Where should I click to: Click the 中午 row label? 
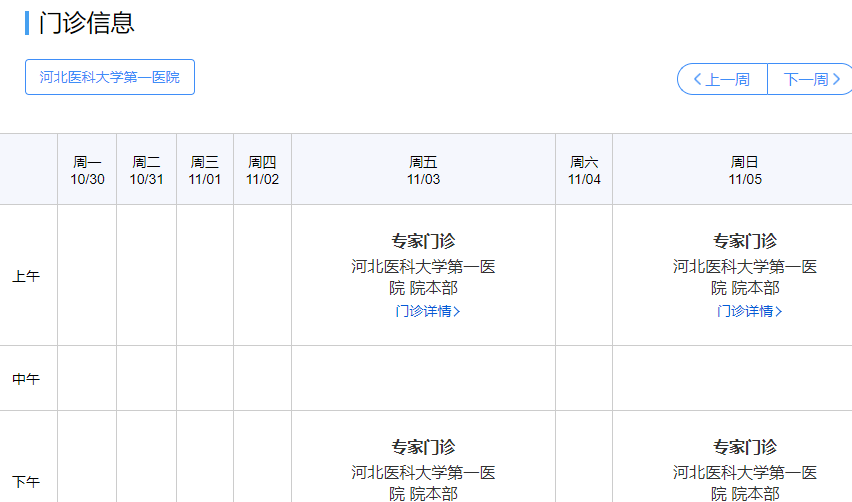click(27, 379)
